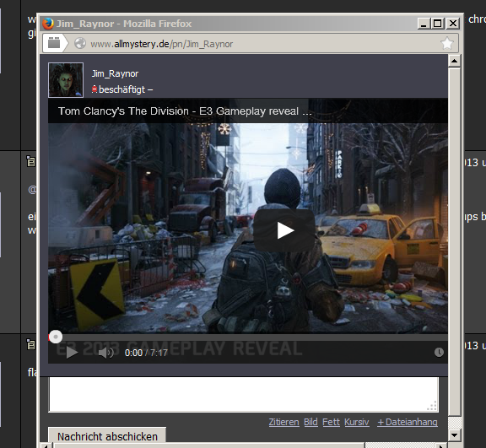This screenshot has width=486, height=448.
Task: Click the scroll down arrow of popup
Action: pyautogui.click(x=455, y=435)
